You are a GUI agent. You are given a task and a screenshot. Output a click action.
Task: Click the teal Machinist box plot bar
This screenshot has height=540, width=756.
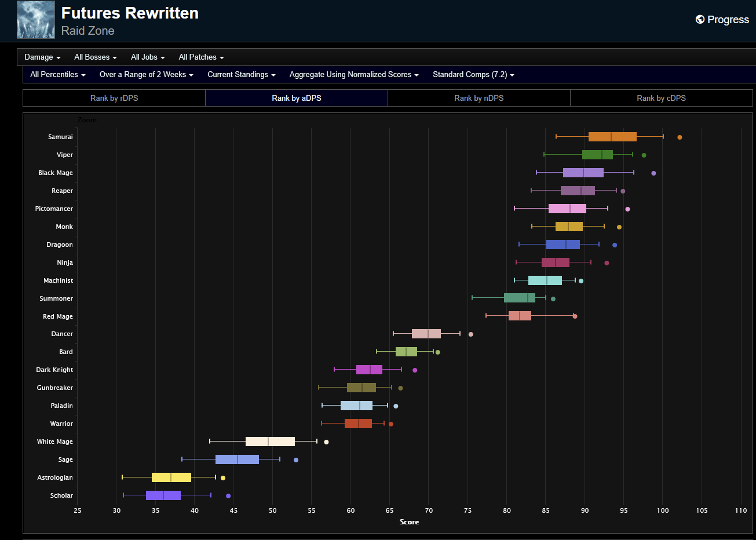click(545, 280)
